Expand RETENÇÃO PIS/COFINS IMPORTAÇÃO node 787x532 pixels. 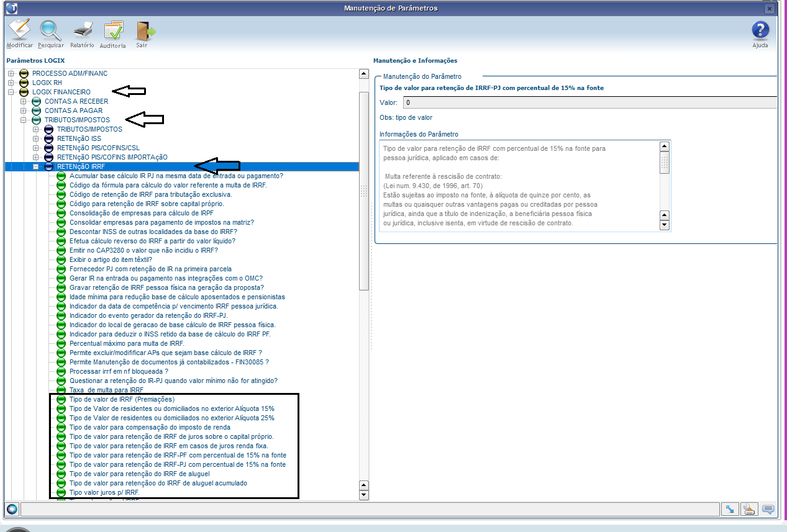(x=35, y=157)
